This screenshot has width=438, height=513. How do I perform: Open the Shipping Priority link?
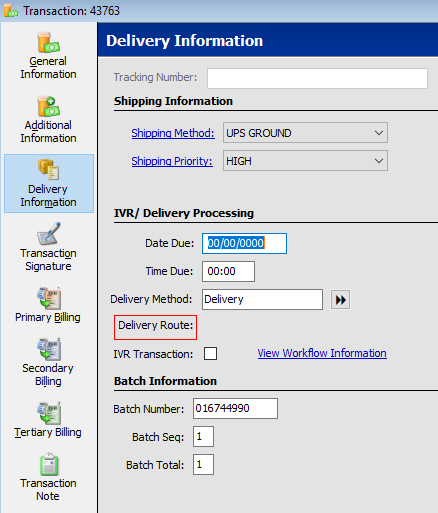pyautogui.click(x=172, y=161)
